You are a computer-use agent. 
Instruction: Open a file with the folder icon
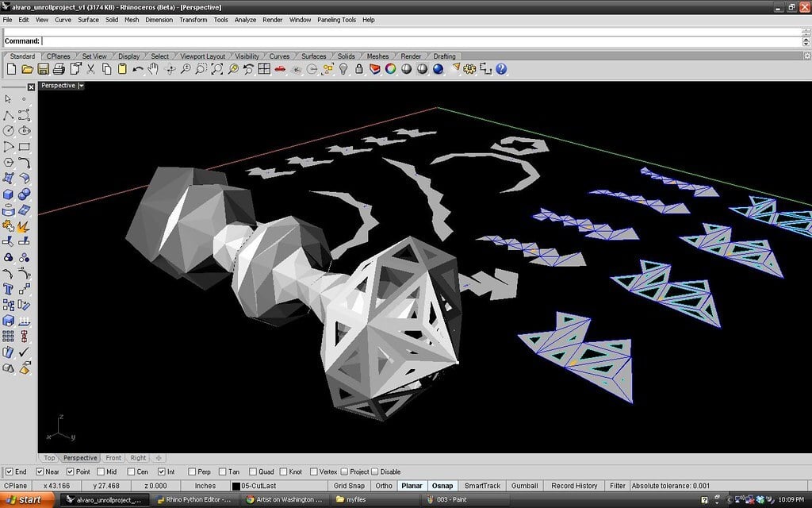click(x=28, y=69)
